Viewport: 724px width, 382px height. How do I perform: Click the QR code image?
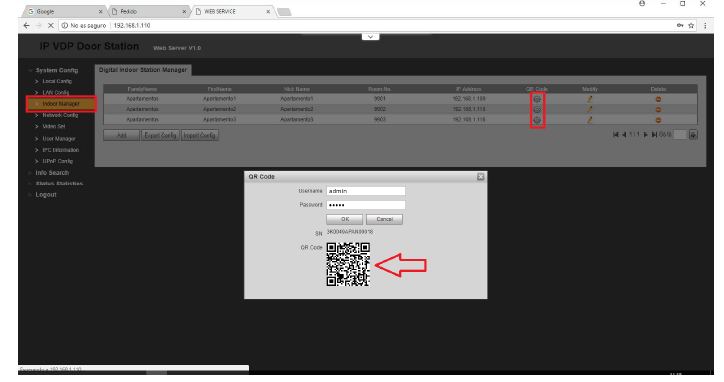(x=348, y=265)
